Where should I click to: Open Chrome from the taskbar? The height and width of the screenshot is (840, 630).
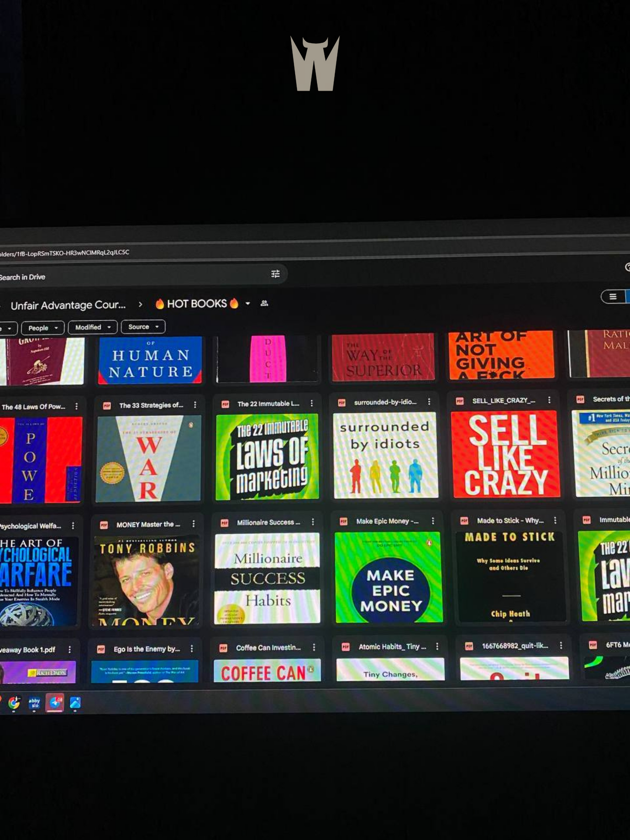coord(14,703)
